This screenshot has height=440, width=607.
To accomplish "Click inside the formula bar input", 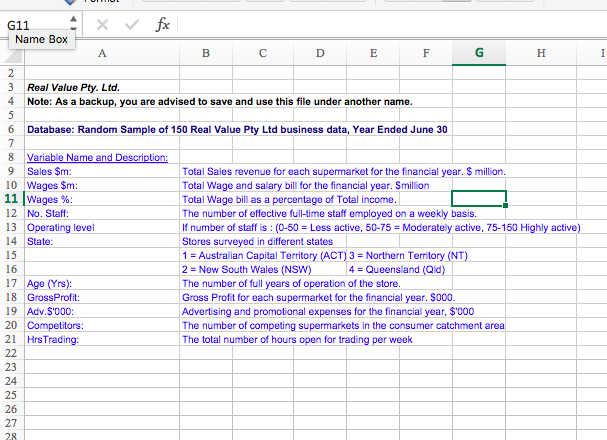I will (391, 25).
